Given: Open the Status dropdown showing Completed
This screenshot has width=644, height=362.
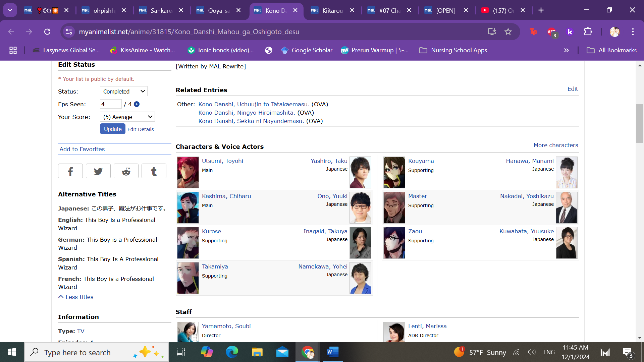Looking at the screenshot, I should click(x=123, y=92).
